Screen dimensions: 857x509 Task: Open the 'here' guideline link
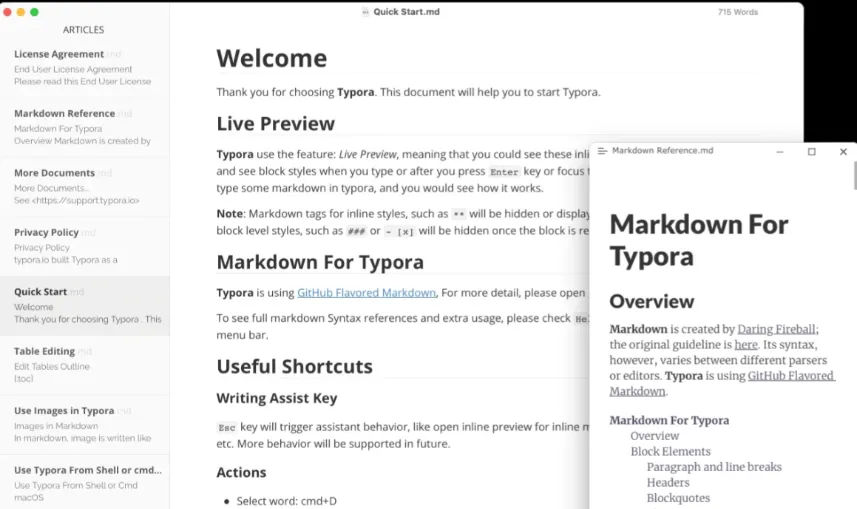[x=746, y=344]
